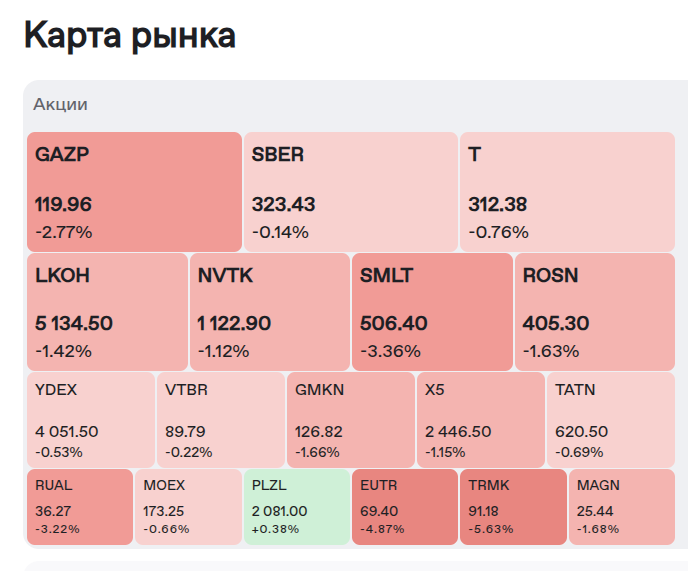
Task: Open the NVTK stock tile
Action: 270,312
